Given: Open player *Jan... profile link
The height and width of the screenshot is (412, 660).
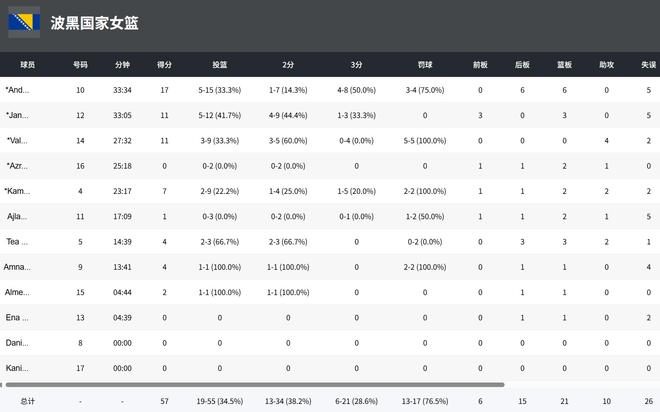Looking at the screenshot, I should pos(18,116).
